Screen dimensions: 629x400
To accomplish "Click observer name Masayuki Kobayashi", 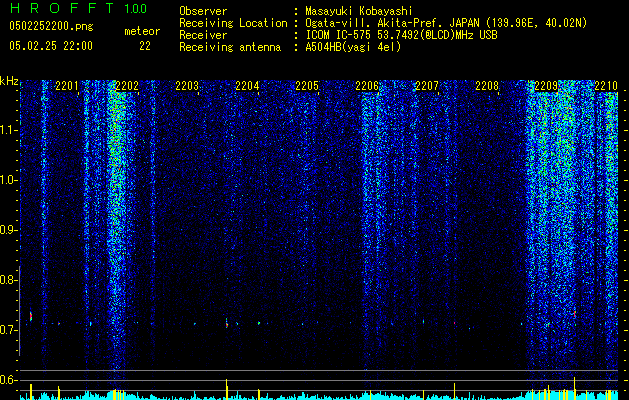I will [359, 11].
